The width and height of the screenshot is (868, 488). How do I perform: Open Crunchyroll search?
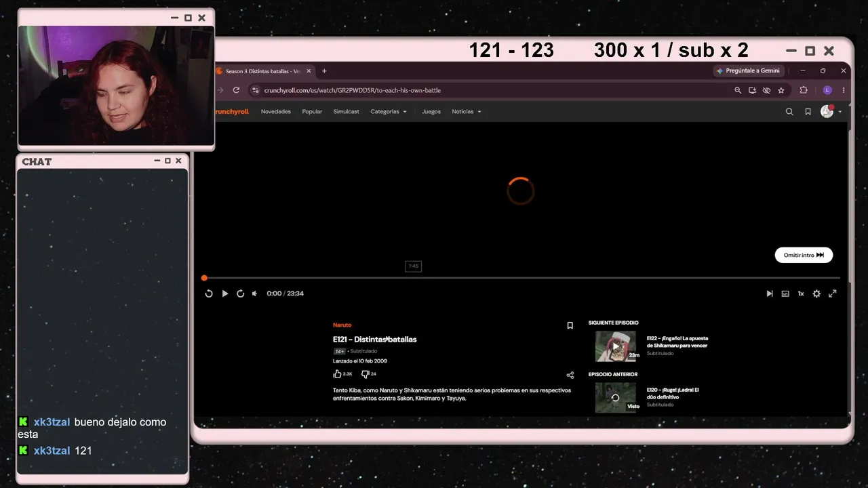pos(789,112)
